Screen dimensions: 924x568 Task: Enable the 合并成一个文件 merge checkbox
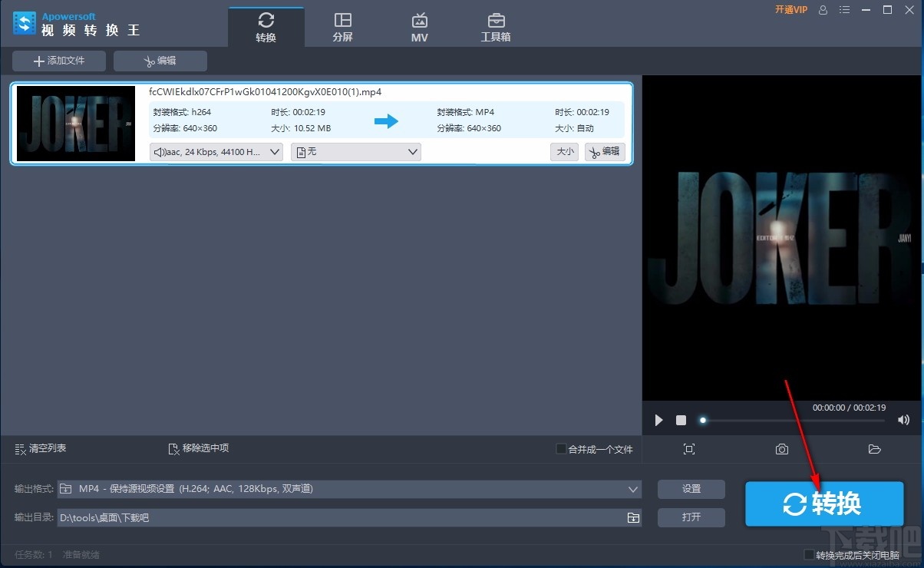[x=560, y=448]
